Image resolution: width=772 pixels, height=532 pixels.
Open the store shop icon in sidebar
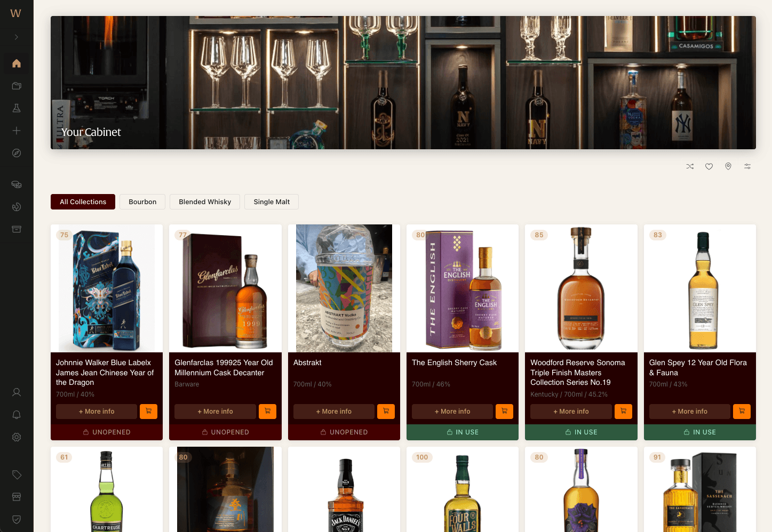(17, 497)
